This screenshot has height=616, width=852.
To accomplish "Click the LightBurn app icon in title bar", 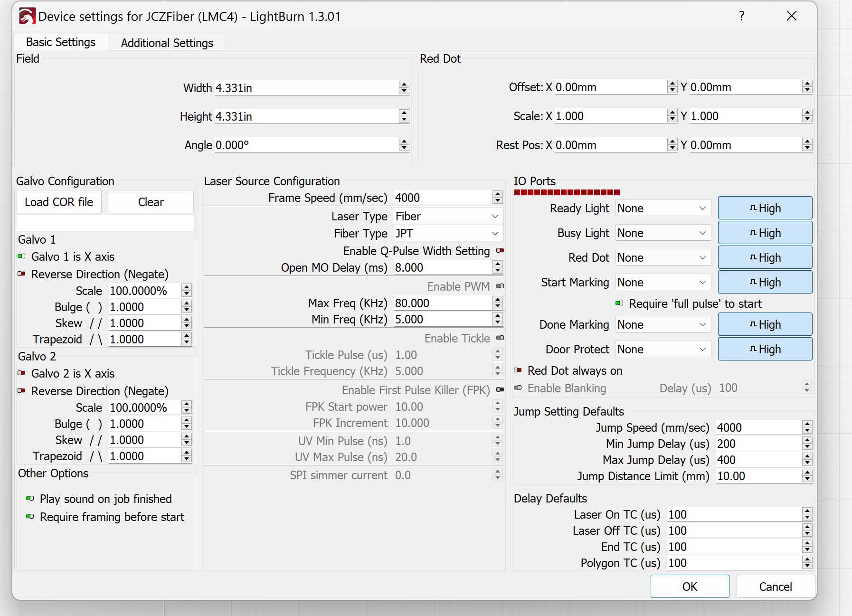I will tap(27, 16).
